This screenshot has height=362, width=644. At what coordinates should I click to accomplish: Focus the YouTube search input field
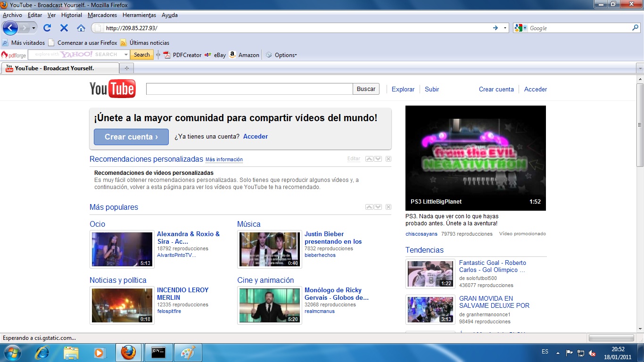tap(249, 89)
